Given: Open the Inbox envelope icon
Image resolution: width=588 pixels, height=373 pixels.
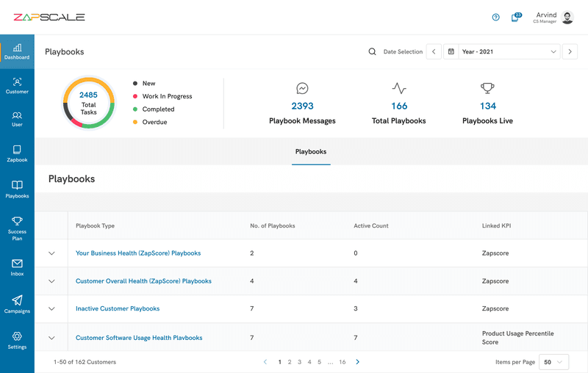Looking at the screenshot, I should pyautogui.click(x=17, y=264).
